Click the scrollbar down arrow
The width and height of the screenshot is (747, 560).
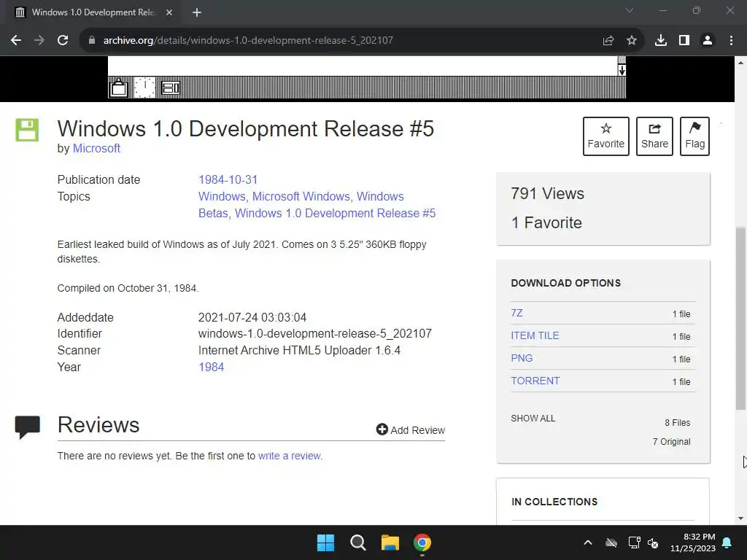pyautogui.click(x=741, y=518)
